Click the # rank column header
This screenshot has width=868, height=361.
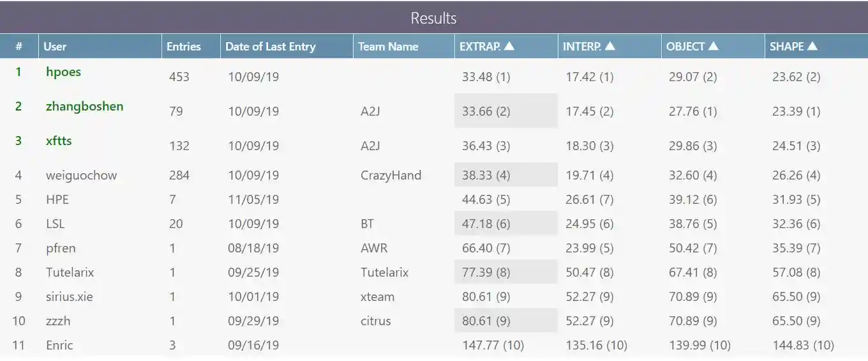coord(19,47)
